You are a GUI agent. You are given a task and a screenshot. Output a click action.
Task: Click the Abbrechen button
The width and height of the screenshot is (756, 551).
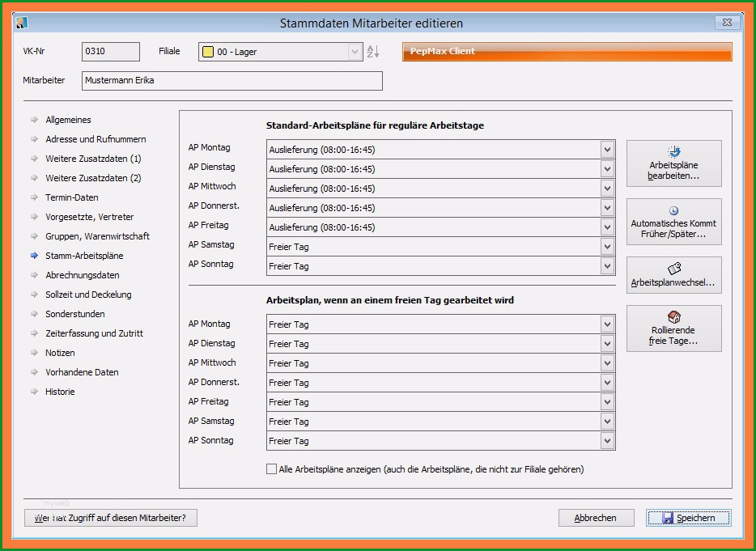pos(596,518)
